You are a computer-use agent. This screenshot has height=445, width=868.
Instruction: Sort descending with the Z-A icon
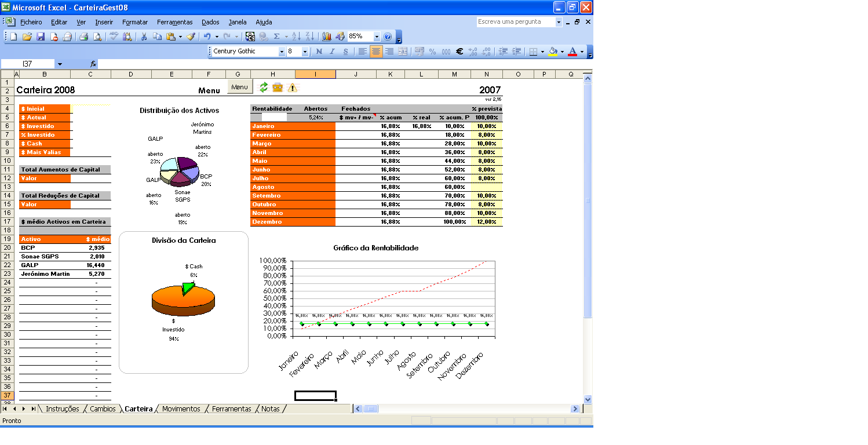coord(309,37)
